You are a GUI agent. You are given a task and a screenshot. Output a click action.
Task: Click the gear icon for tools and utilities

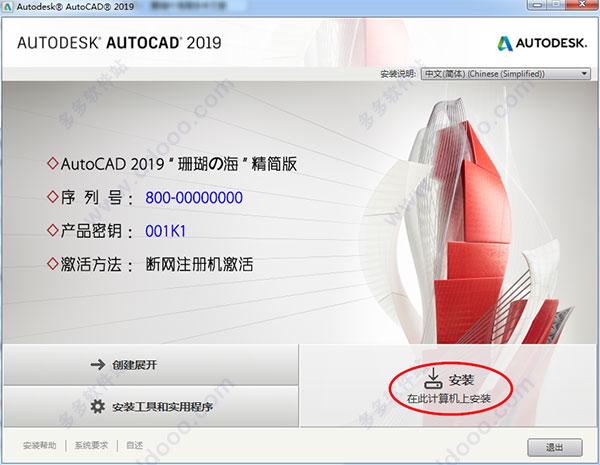pos(98,406)
